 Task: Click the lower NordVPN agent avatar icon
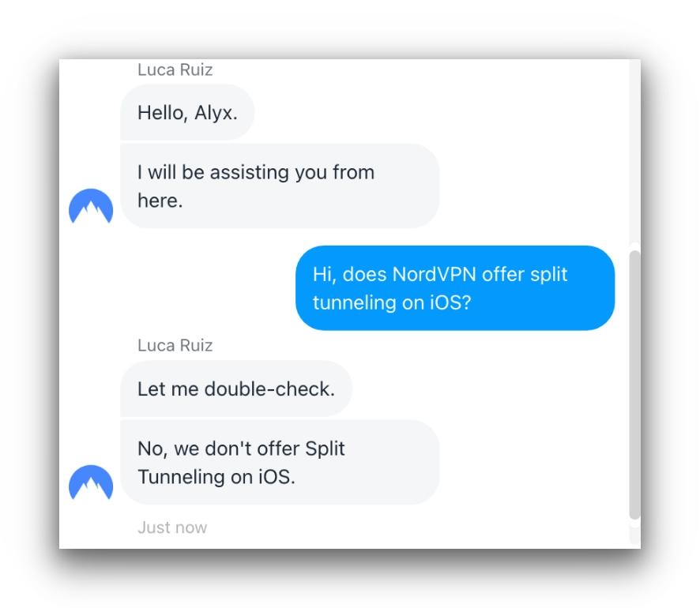91,482
